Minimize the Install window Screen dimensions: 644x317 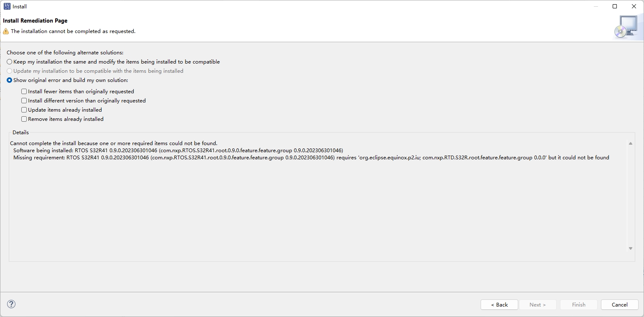(x=595, y=6)
